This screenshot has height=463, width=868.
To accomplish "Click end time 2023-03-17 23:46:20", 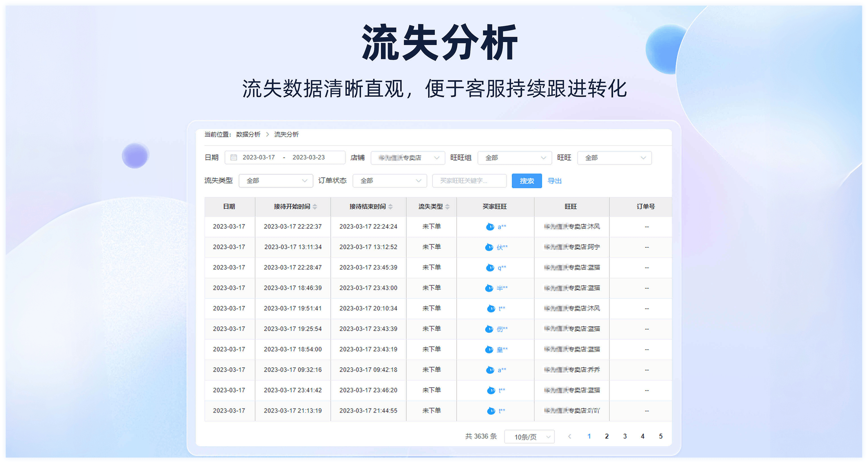I will click(x=368, y=390).
